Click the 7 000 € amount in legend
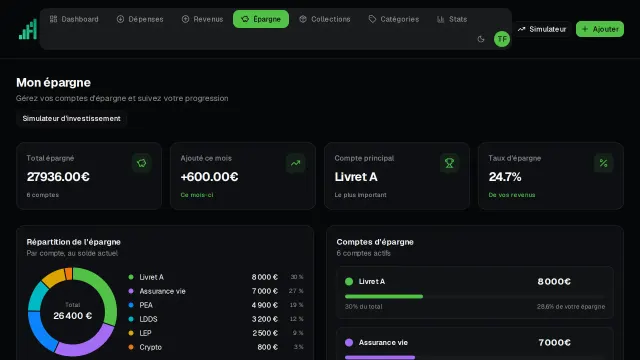Image resolution: width=640 pixels, height=360 pixels. [265, 291]
